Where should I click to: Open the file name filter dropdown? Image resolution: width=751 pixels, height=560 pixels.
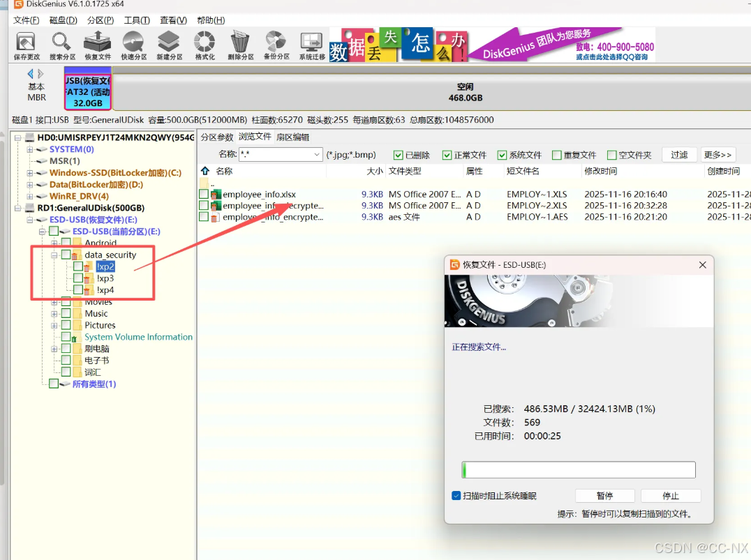pyautogui.click(x=317, y=155)
